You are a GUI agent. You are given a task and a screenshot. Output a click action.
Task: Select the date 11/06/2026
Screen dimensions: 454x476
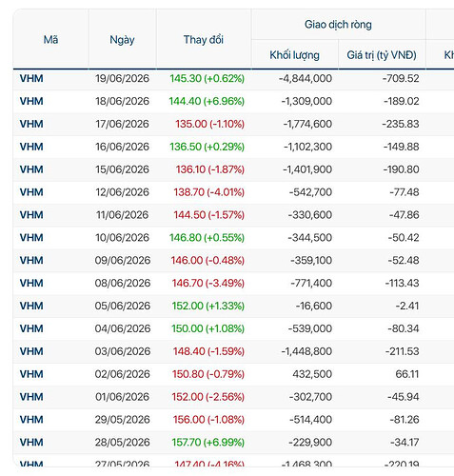click(x=122, y=215)
